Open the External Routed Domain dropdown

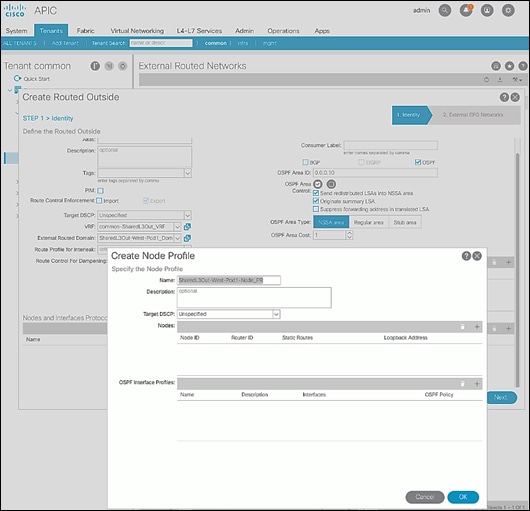tap(177, 238)
